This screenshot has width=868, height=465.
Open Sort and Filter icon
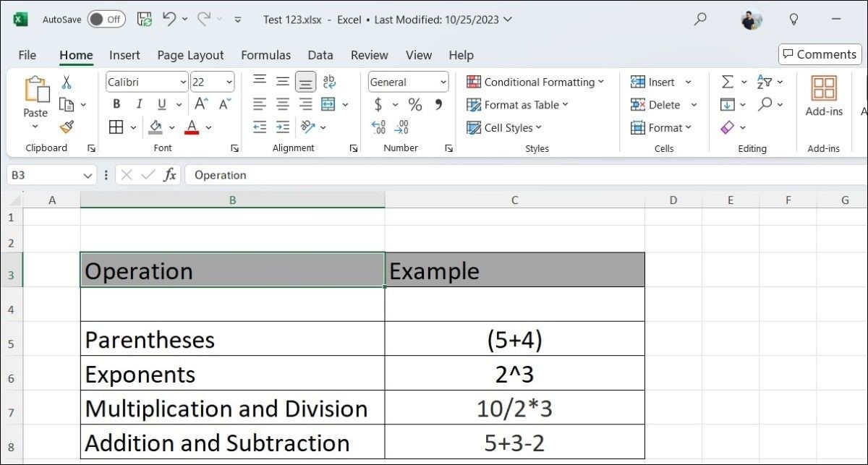point(765,82)
